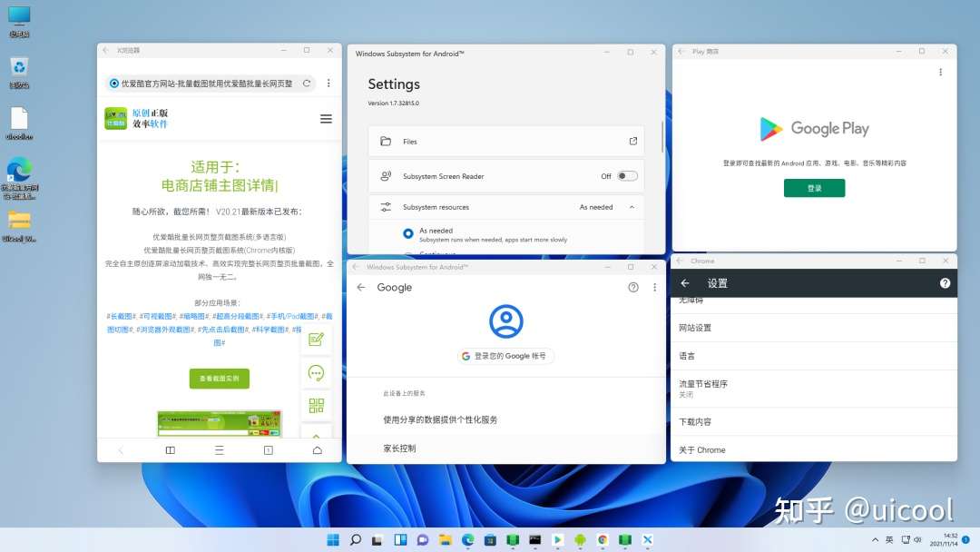The width and height of the screenshot is (980, 552).
Task: Click 登录您的 Google 帐号 button
Action: click(505, 356)
